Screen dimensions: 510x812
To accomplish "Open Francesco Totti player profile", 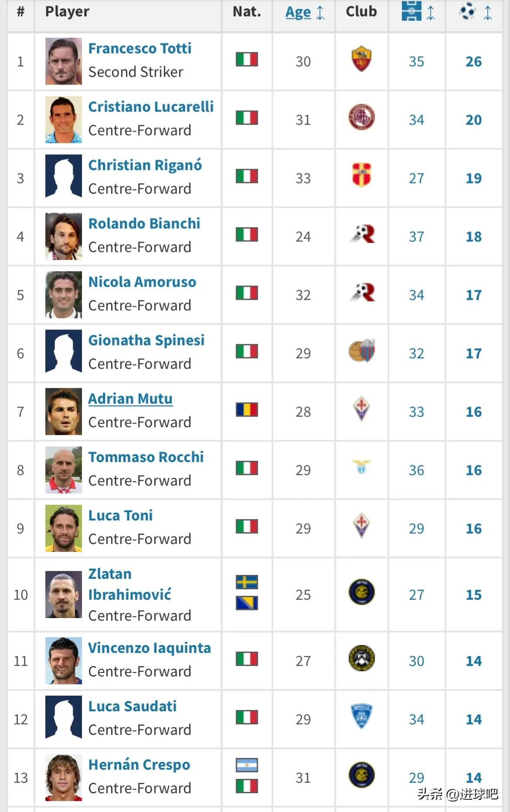I will [140, 48].
